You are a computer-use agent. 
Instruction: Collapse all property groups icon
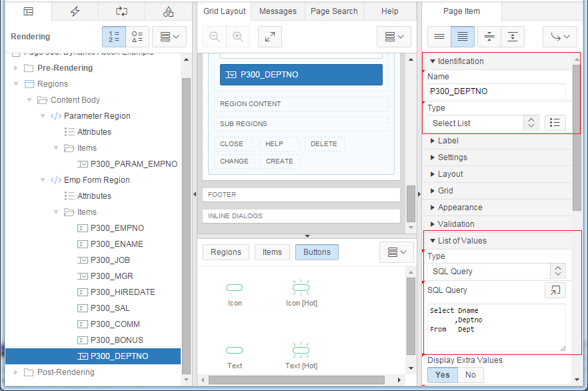point(489,37)
